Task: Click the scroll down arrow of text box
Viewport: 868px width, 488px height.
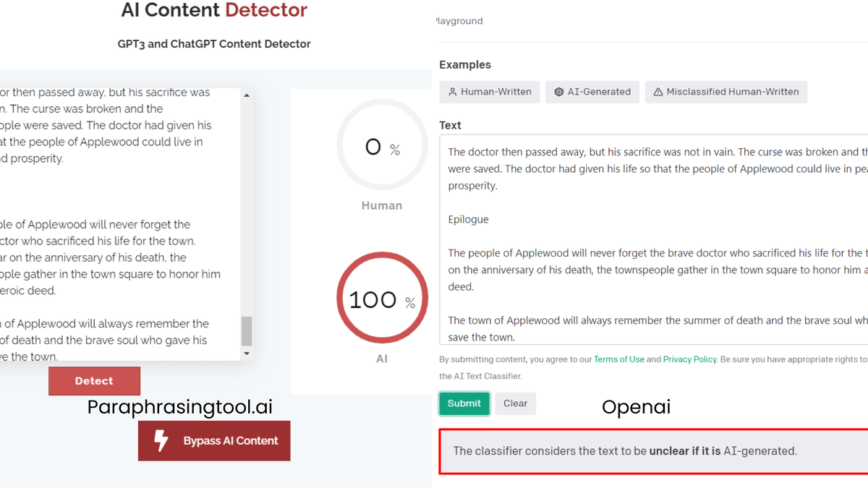Action: 247,354
